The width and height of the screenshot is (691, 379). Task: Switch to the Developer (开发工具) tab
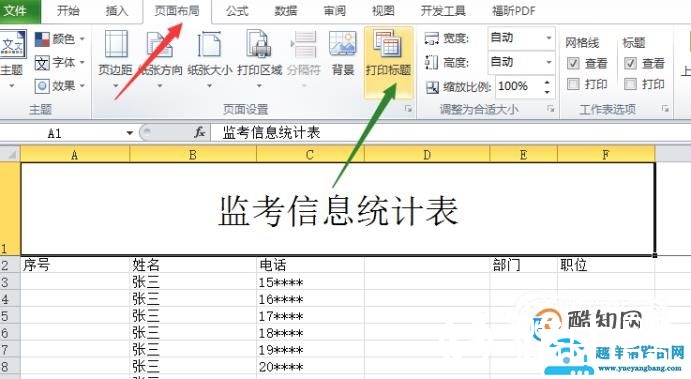coord(443,11)
